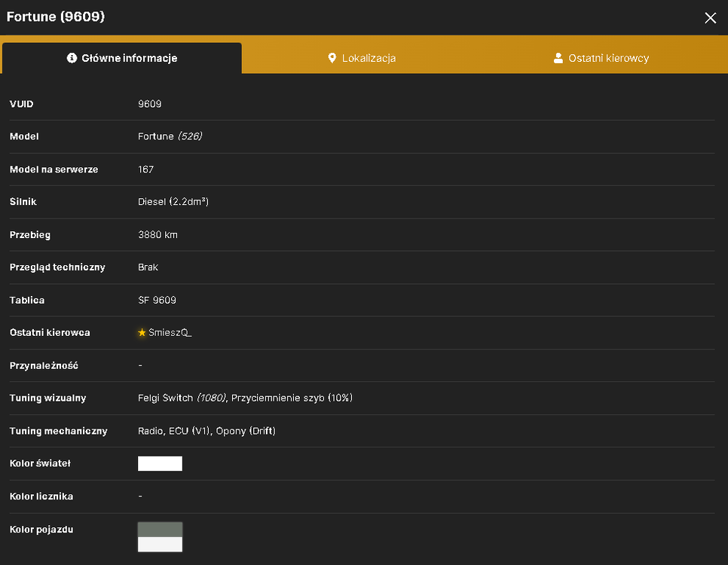Screen dimensions: 728x565
Task: Click the driver name SmieszQ_
Action: click(x=170, y=332)
